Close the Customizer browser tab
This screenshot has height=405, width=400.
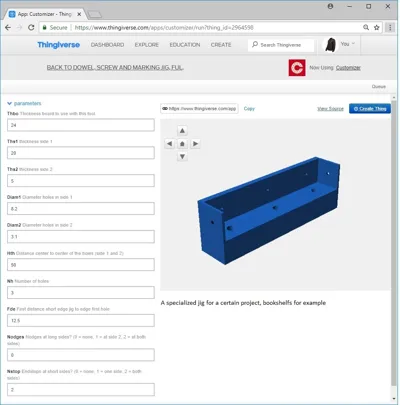coord(79,14)
